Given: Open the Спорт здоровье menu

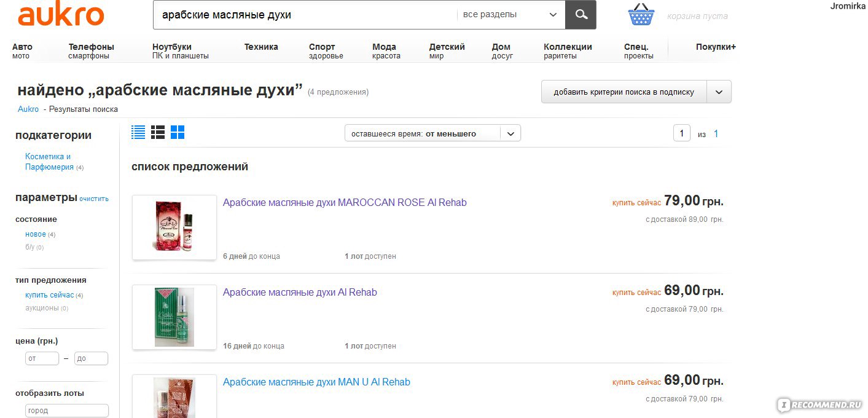Looking at the screenshot, I should click(326, 51).
